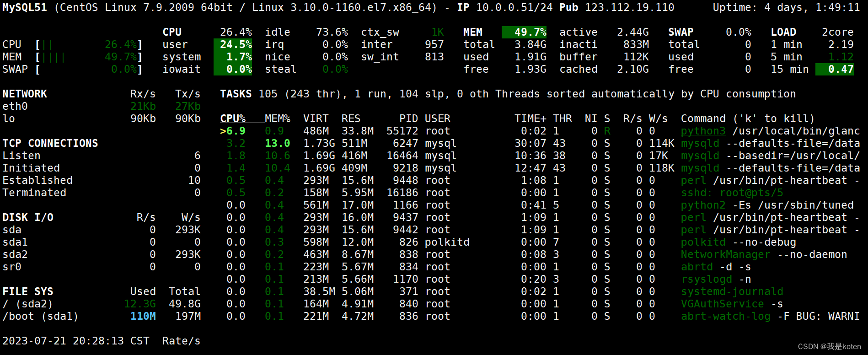Screen dimensions: 868x355
Task: Click the MySQL51 hostname in header
Action: click(25, 7)
